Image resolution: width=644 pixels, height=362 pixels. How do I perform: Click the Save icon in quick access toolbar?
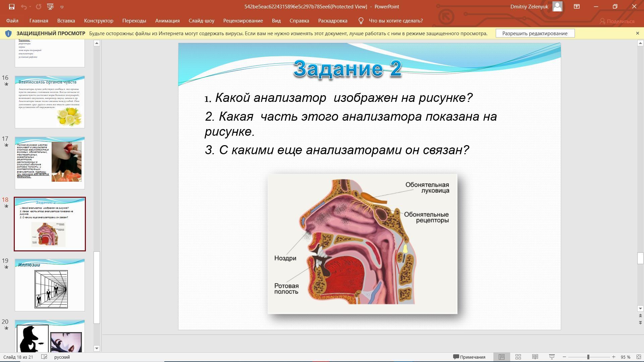pyautogui.click(x=11, y=7)
